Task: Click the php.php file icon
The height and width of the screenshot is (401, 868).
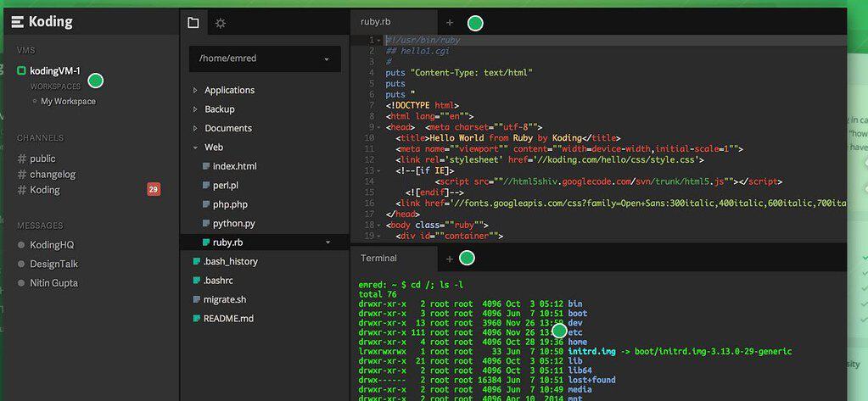Action: 206,204
